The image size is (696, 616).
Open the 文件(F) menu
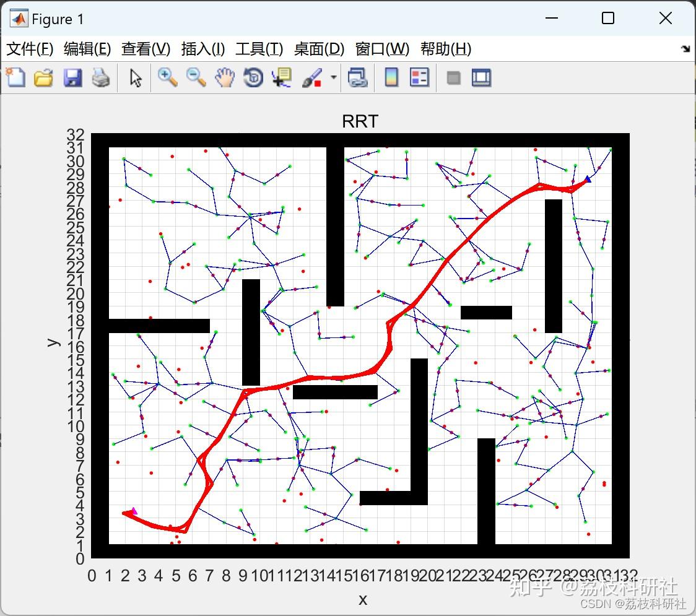coord(30,49)
